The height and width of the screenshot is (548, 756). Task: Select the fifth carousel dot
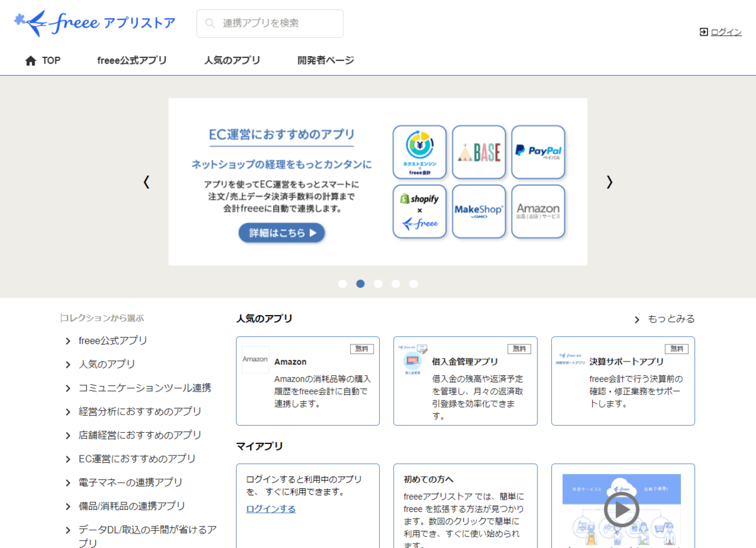coord(413,283)
